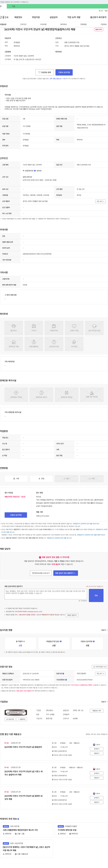This screenshot has height=868, width=108.
Task: Open the 물류터 담당자 채용 listing
Action: click(24, 798)
